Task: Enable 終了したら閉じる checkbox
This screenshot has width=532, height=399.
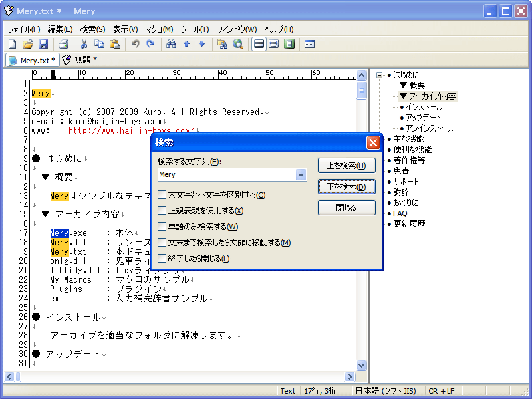Action: [x=162, y=259]
